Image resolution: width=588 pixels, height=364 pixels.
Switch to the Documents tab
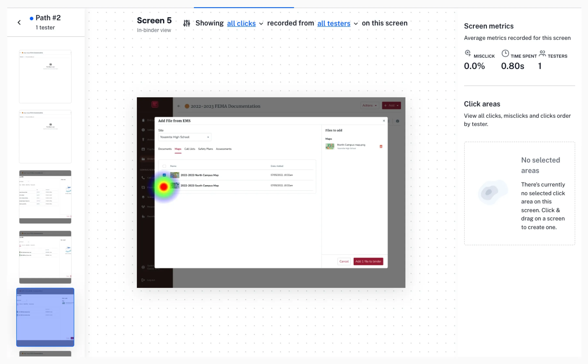165,149
